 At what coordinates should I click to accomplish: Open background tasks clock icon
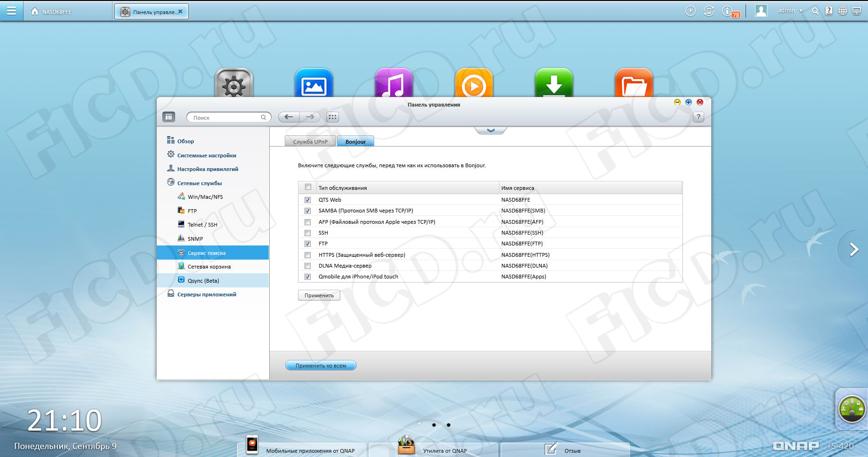pyautogui.click(x=690, y=11)
